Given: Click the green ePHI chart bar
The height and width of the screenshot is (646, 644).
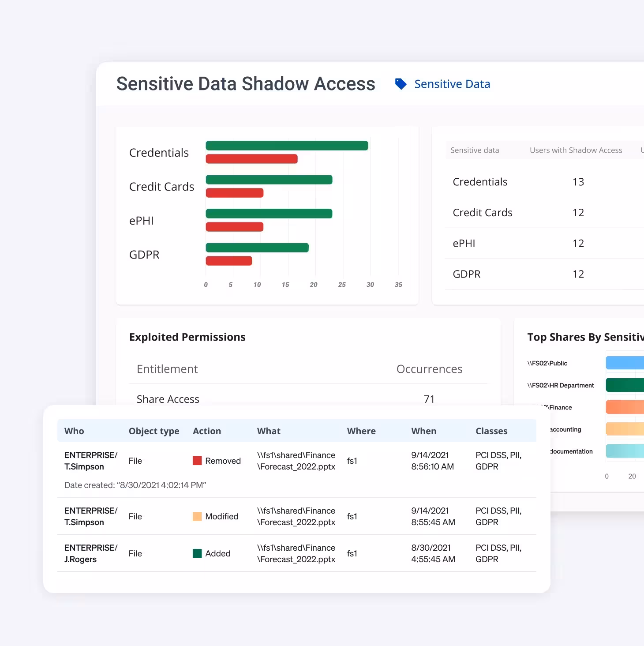Looking at the screenshot, I should [x=269, y=214].
